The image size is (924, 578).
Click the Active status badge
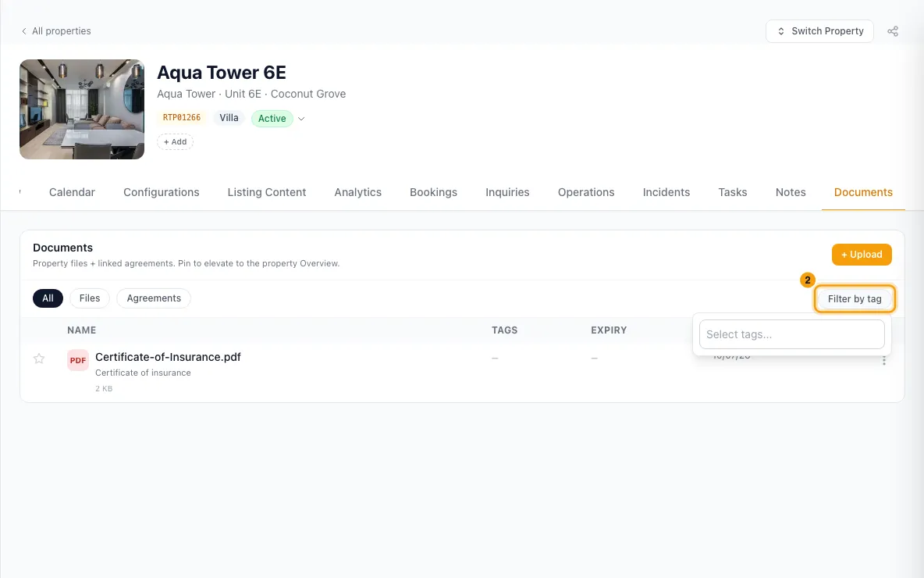272,119
